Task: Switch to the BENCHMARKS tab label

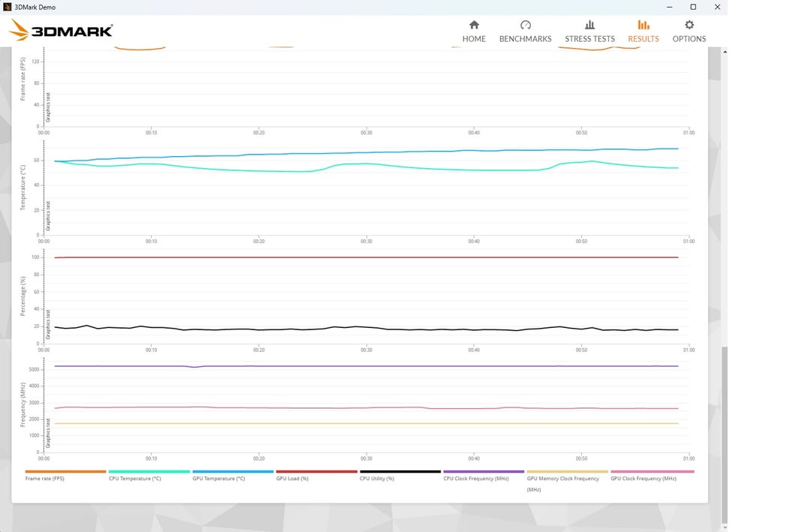Action: click(x=525, y=39)
